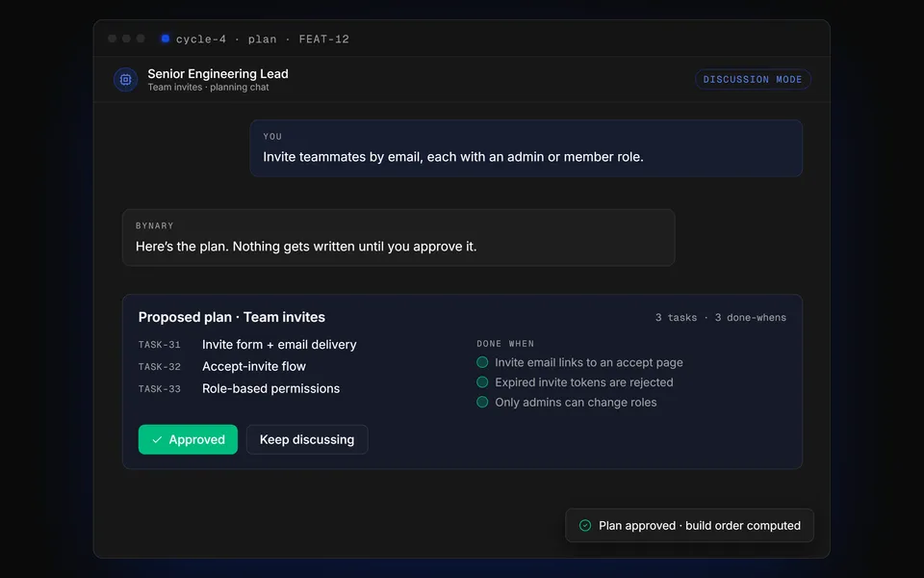924x578 pixels.
Task: Check the 'Expired invite tokens are rejected' circle
Action: [482, 382]
